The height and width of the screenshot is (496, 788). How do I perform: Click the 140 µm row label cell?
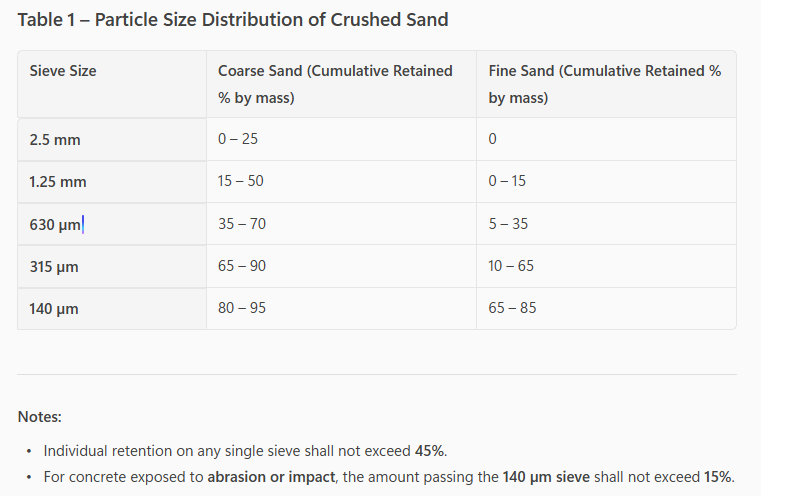pos(54,309)
